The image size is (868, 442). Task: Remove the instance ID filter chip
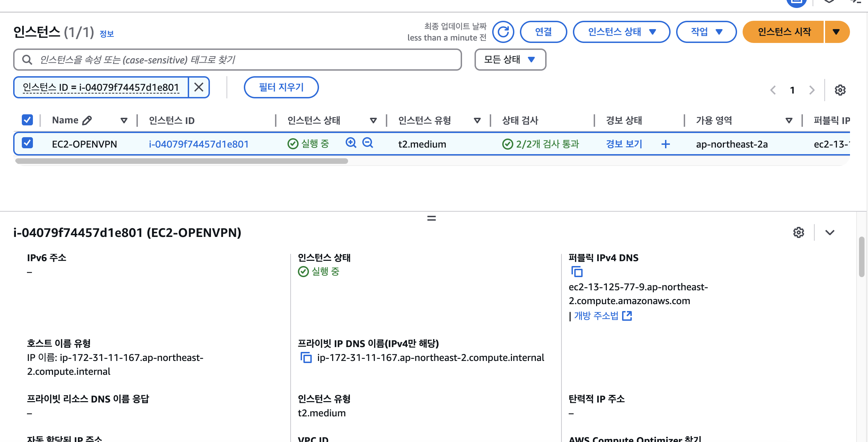pyautogui.click(x=199, y=87)
